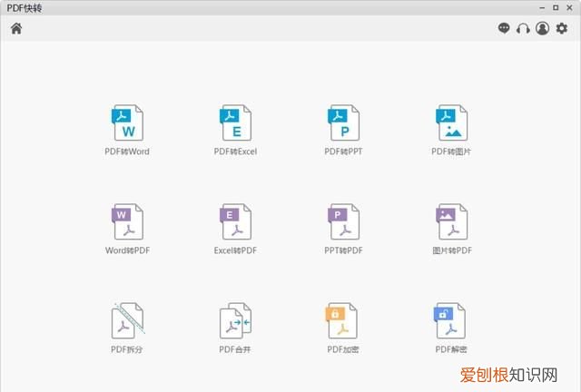This screenshot has width=581, height=392.
Task: Open the PDF转Word converter icon
Action: click(x=127, y=122)
